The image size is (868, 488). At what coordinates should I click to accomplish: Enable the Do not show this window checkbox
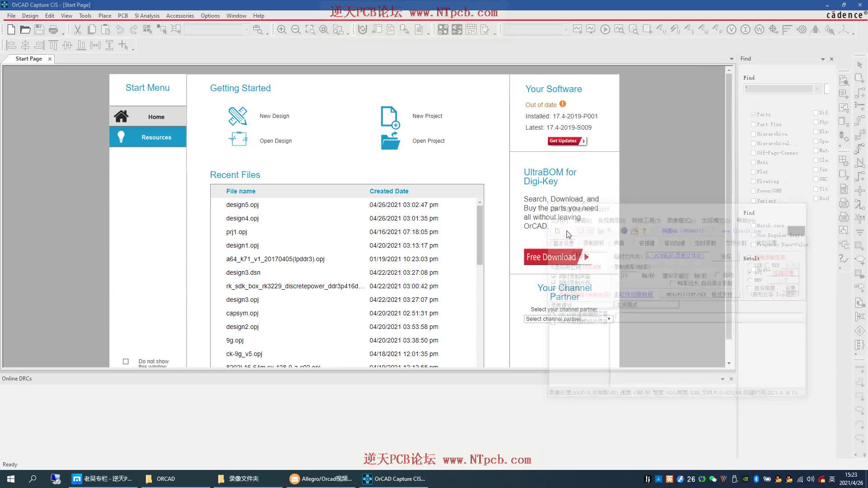(x=125, y=361)
